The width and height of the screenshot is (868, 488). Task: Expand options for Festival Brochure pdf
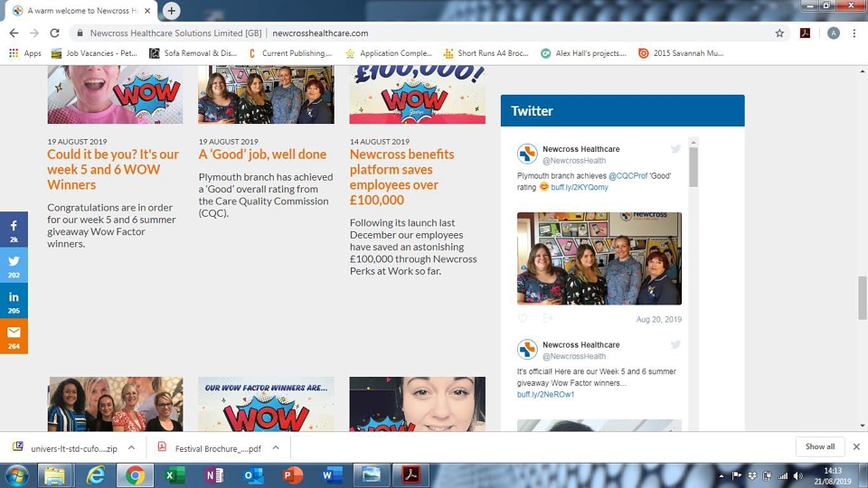pyautogui.click(x=276, y=447)
